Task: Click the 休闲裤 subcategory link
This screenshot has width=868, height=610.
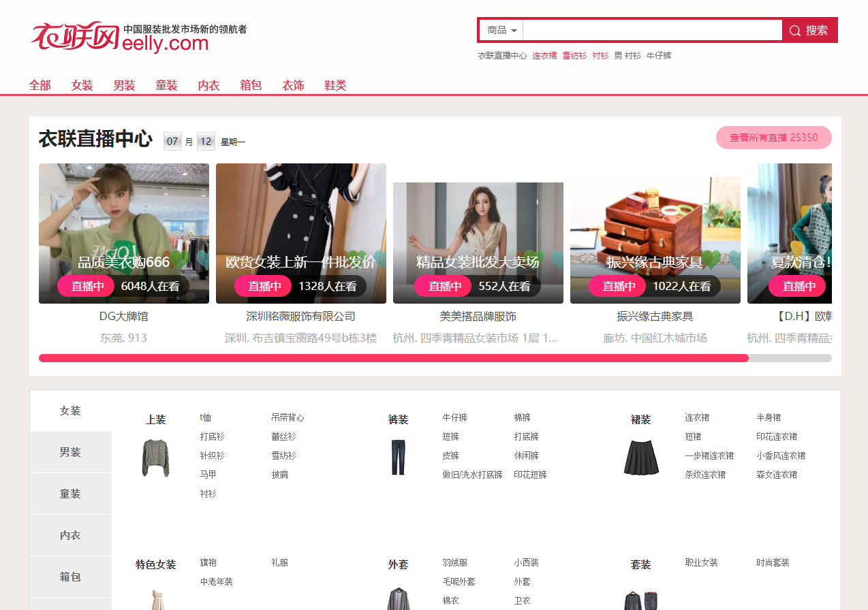Action: (527, 455)
